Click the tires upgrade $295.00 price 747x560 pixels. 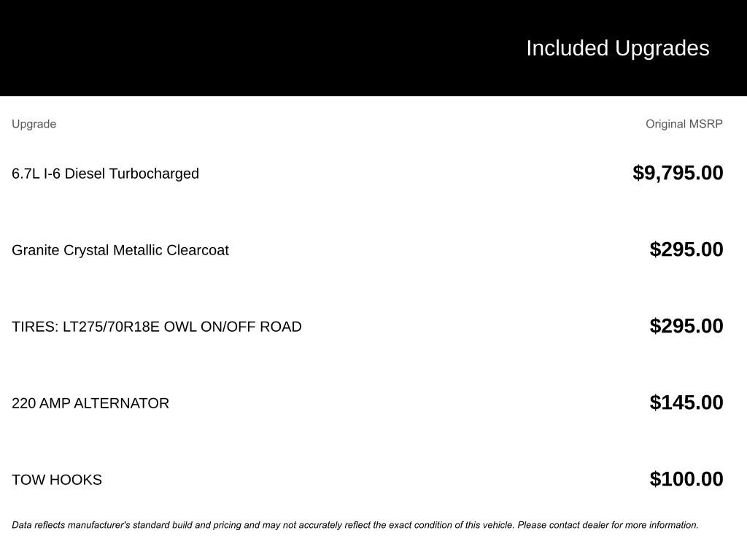coord(686,326)
